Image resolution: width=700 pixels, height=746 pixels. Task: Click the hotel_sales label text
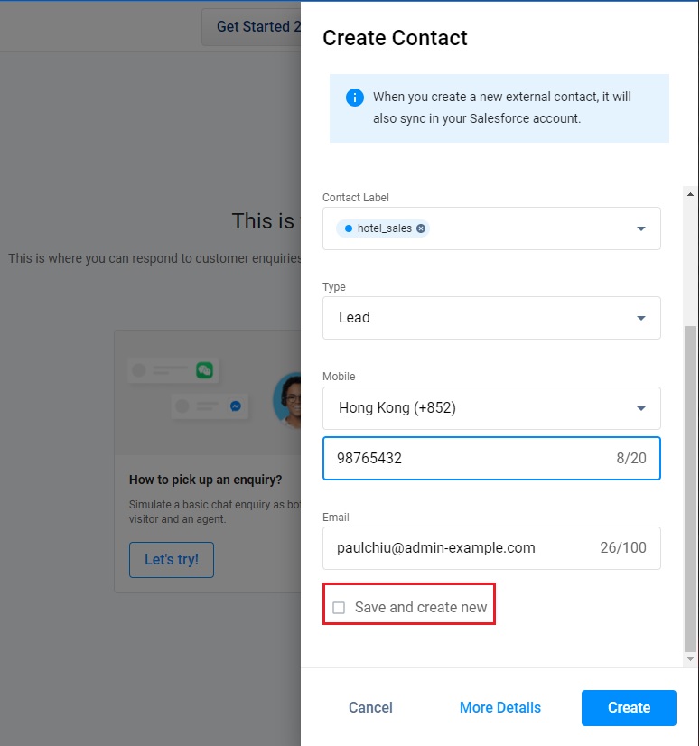pyautogui.click(x=385, y=228)
